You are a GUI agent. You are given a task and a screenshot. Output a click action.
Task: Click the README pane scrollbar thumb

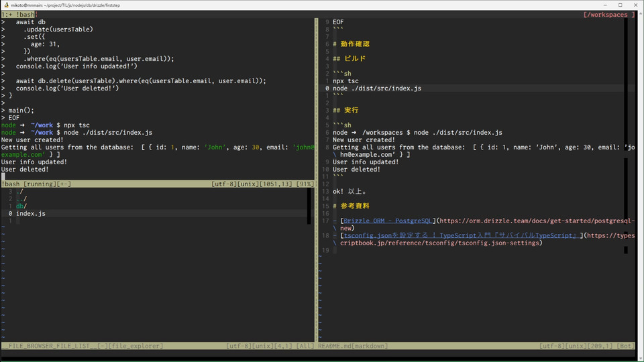point(626,84)
